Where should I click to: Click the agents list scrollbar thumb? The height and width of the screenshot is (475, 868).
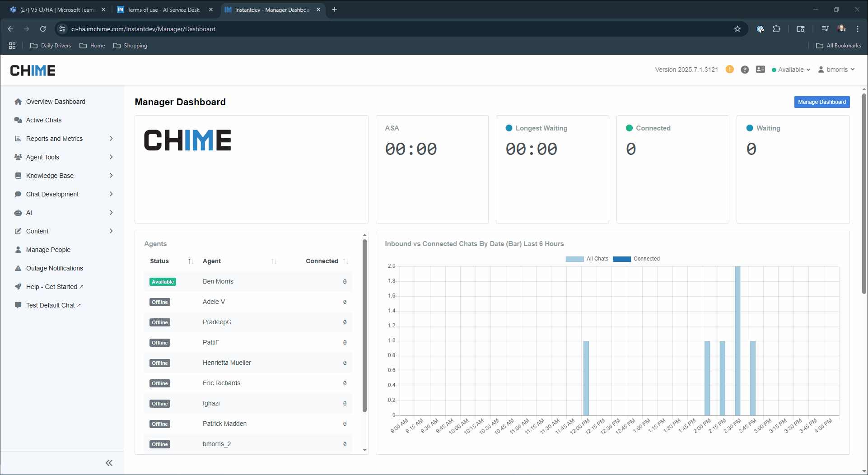364,325
